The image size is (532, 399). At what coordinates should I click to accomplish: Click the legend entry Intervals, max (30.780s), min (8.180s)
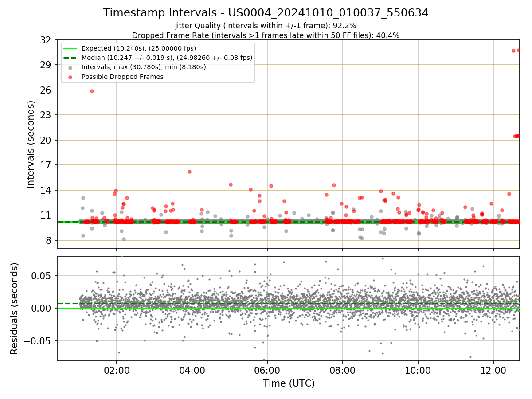coord(144,67)
